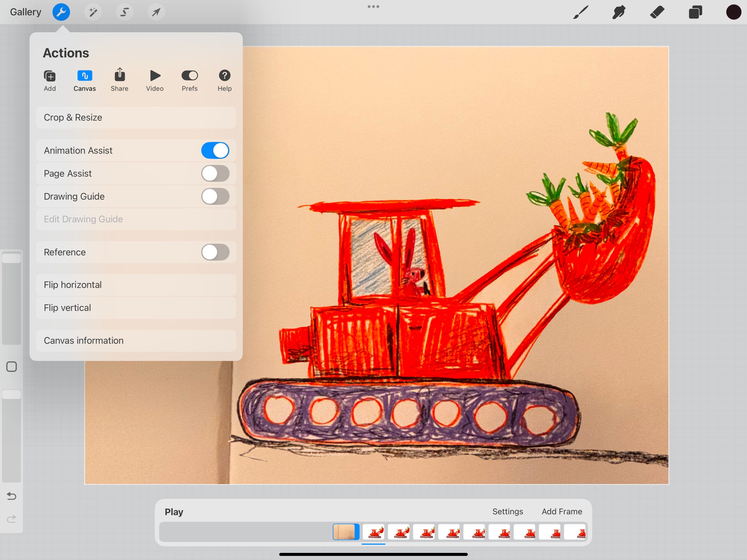The height and width of the screenshot is (560, 747).
Task: Select the Selection S tool
Action: (x=124, y=12)
